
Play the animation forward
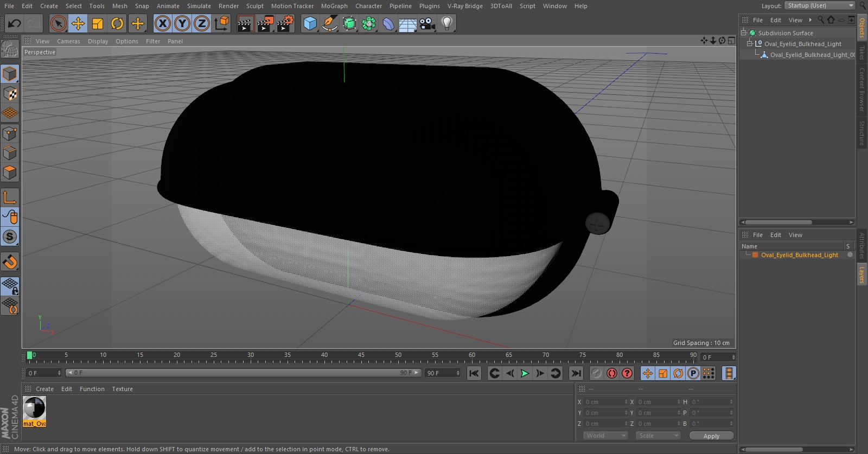(x=525, y=373)
